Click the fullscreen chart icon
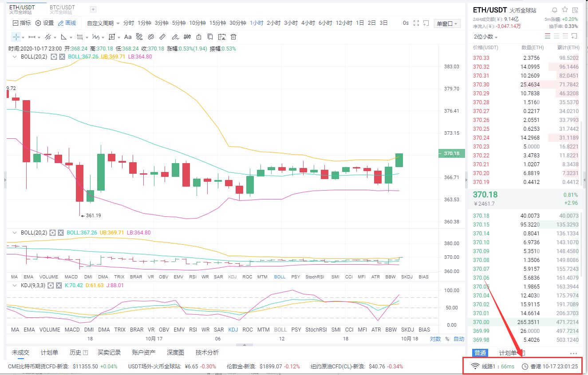This screenshot has height=375, width=588. click(416, 23)
